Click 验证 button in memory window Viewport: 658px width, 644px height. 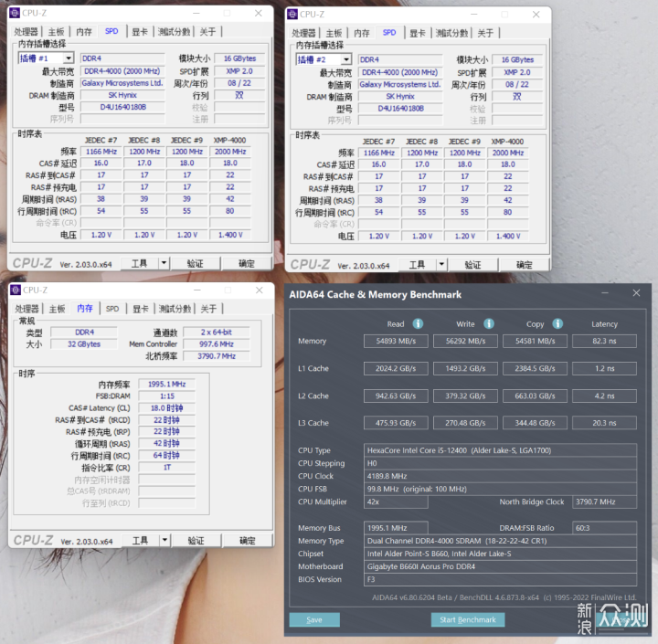coord(196,540)
